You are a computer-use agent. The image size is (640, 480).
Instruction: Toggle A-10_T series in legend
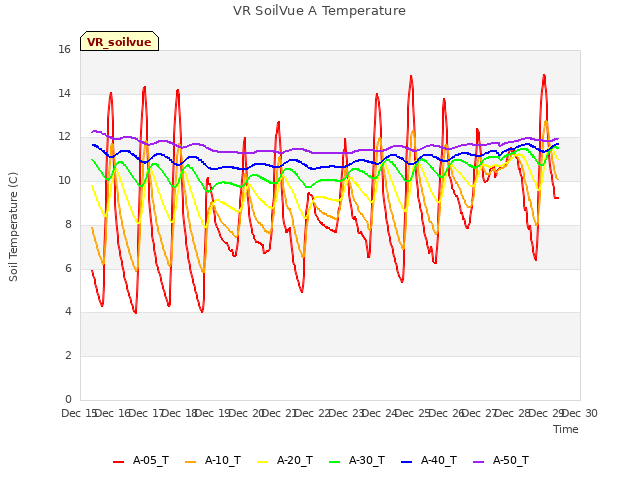pyautogui.click(x=213, y=460)
